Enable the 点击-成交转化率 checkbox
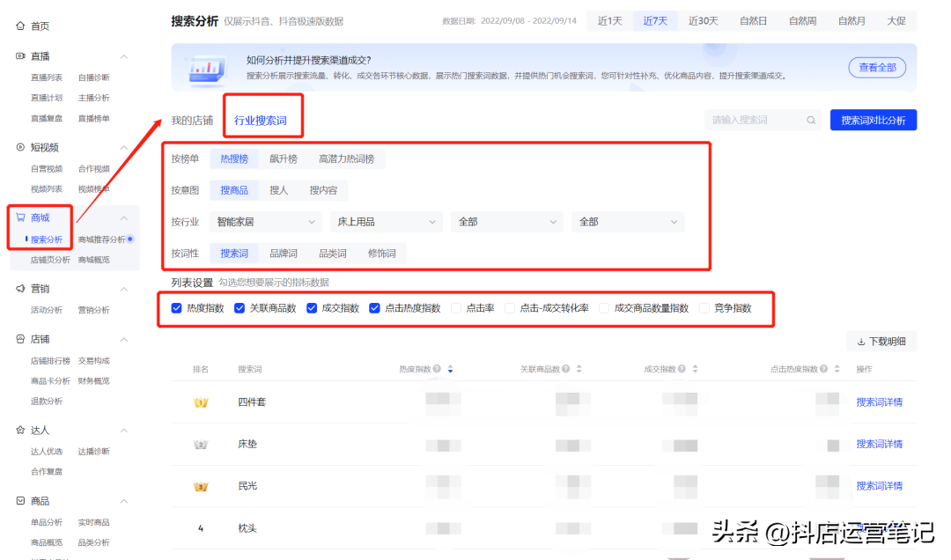 [510, 308]
